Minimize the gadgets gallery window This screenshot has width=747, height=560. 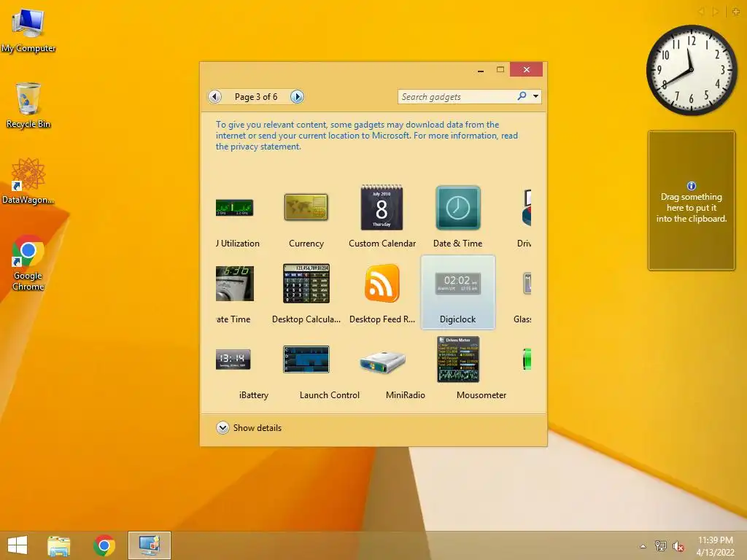tap(481, 70)
